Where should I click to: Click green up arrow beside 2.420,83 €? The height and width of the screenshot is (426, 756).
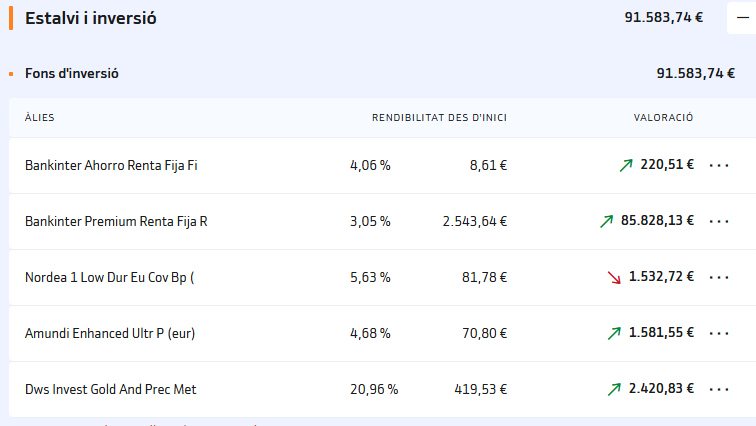tap(614, 389)
